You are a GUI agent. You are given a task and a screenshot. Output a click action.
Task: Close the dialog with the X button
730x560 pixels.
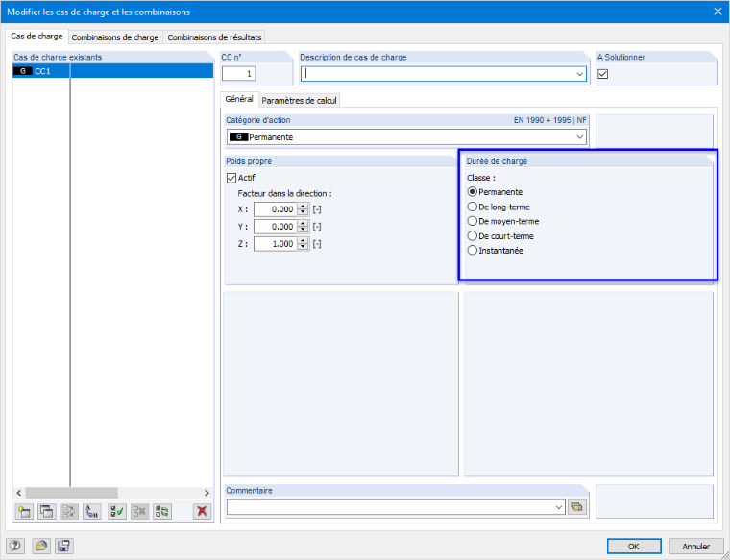pyautogui.click(x=718, y=12)
